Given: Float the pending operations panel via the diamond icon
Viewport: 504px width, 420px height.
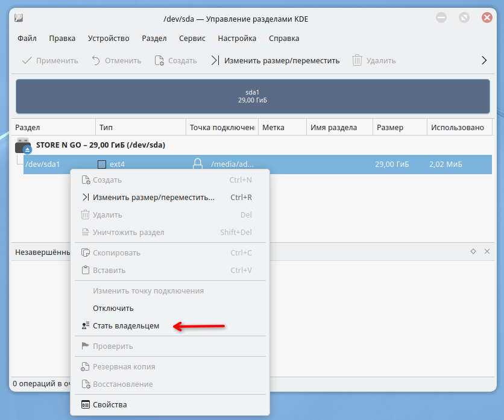Looking at the screenshot, I should (x=473, y=251).
